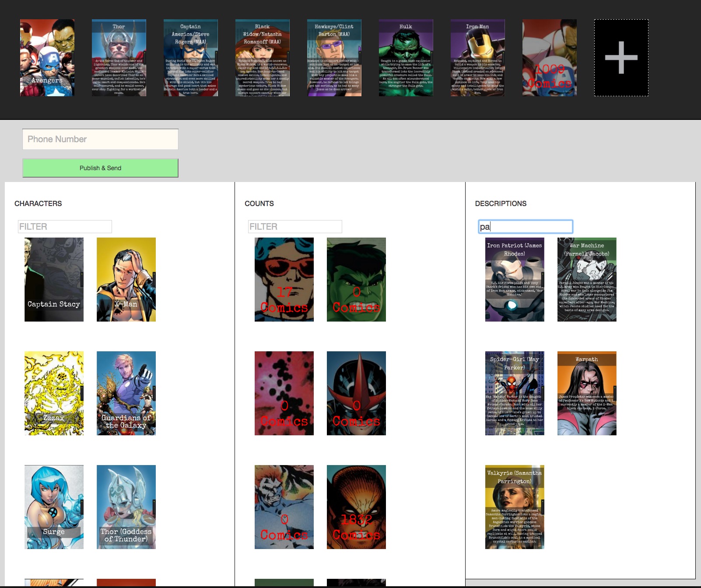Select the Thor (Goddess of Thunder) card
The height and width of the screenshot is (588, 701).
(x=126, y=507)
